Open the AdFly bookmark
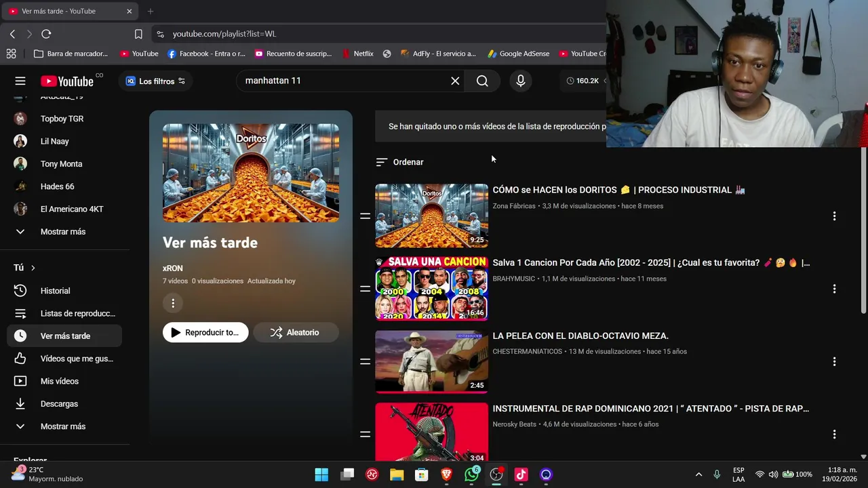868x488 pixels. tap(438, 54)
